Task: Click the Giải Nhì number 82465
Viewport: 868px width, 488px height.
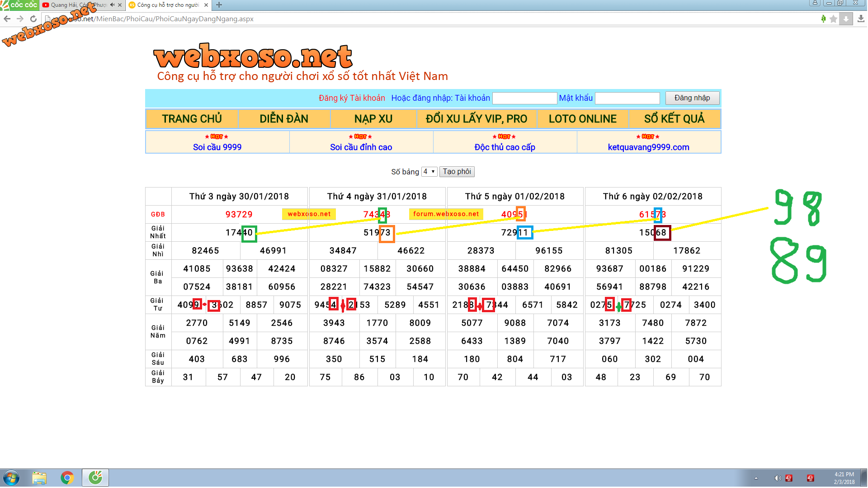Action: tap(205, 251)
